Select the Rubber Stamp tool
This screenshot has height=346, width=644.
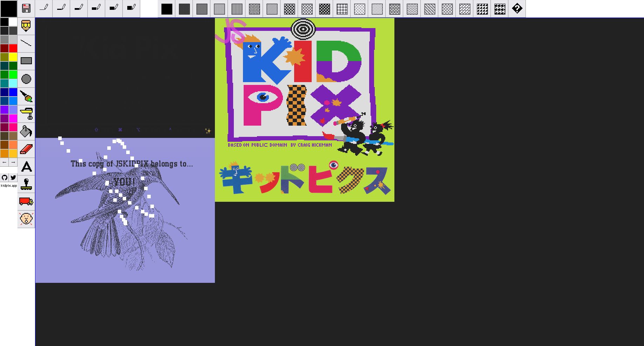26,185
